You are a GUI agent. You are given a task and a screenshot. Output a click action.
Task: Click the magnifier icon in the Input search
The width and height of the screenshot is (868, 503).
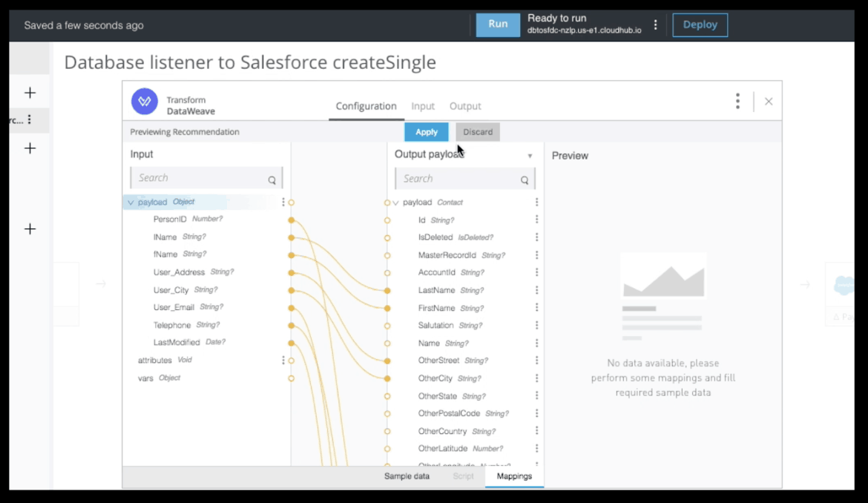tap(272, 177)
